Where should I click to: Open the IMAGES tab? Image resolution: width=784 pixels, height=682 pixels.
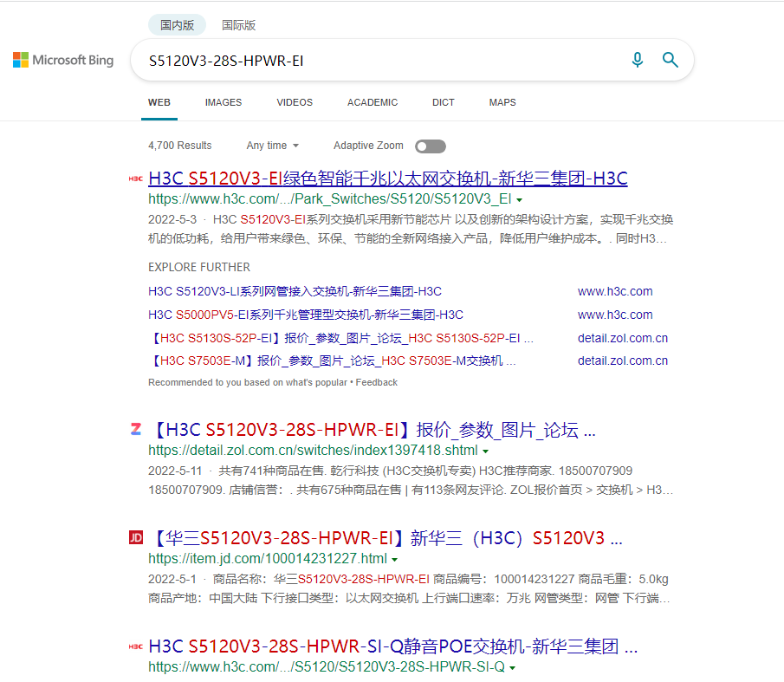coord(223,102)
